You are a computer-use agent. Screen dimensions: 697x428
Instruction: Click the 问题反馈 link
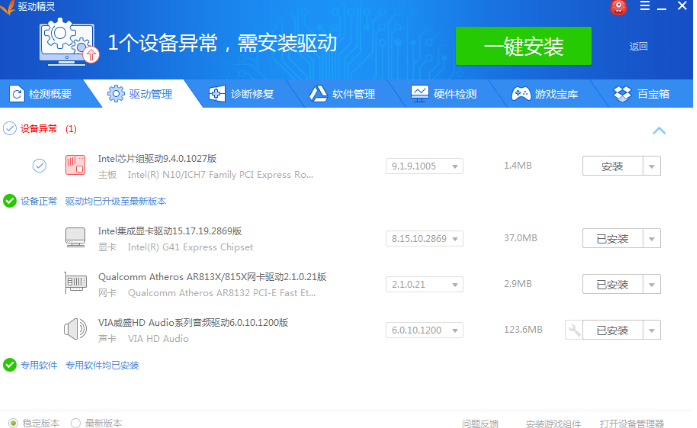[480, 423]
